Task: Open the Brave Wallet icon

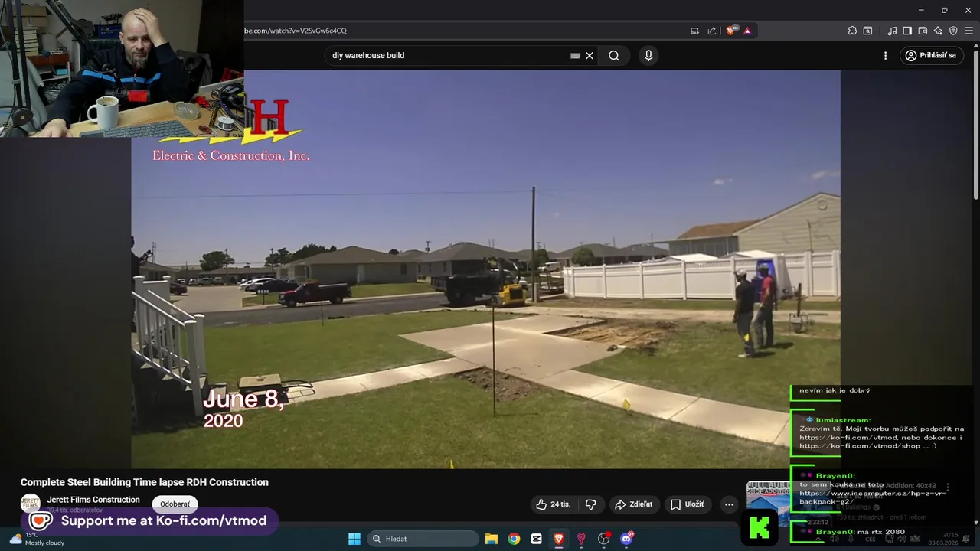Action: coord(923,31)
